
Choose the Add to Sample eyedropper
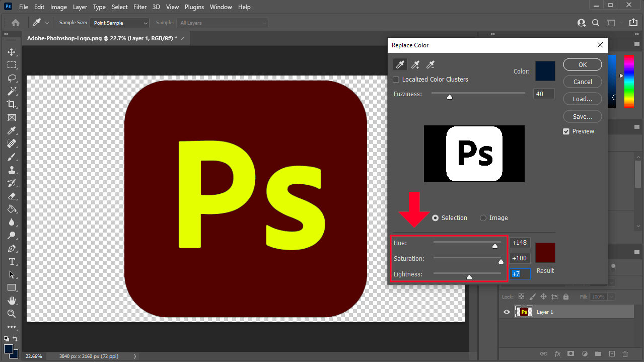pyautogui.click(x=415, y=64)
